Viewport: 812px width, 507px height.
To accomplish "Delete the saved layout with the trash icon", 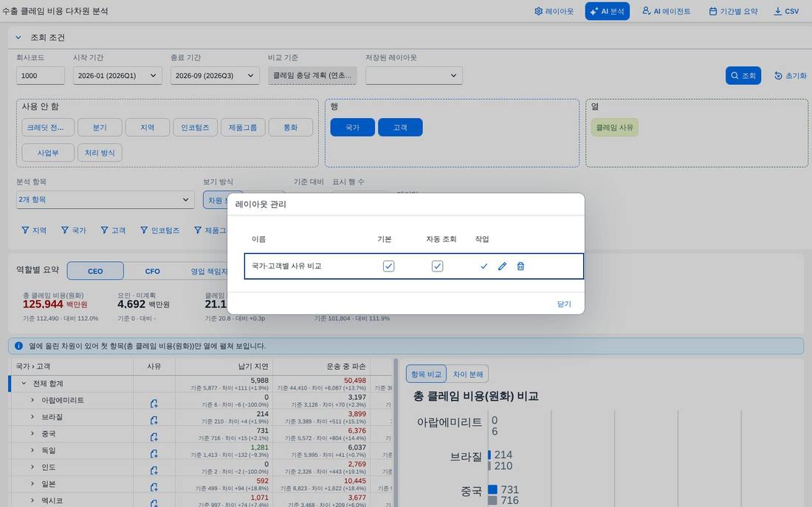I will point(520,266).
